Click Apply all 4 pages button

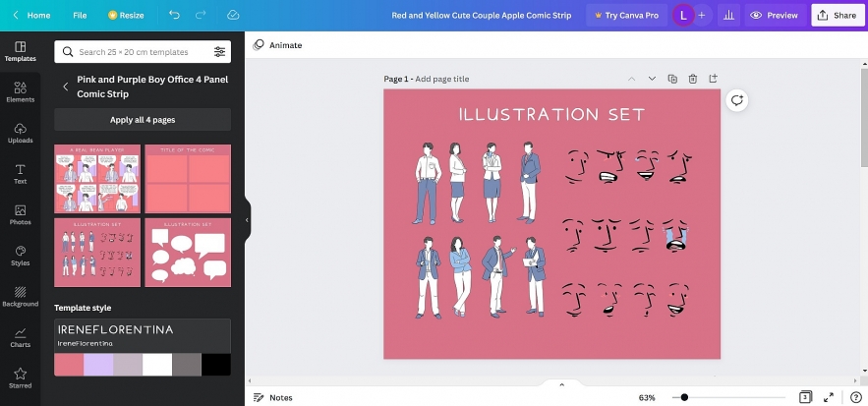[x=143, y=120]
